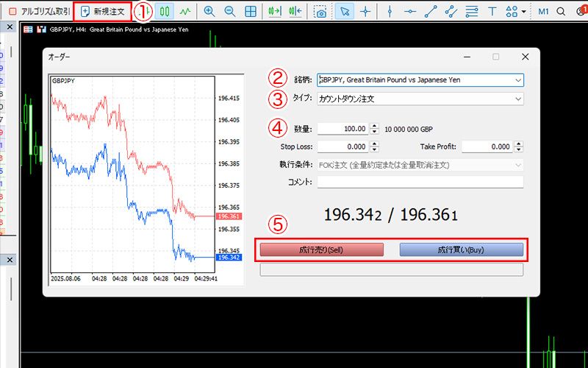
Task: Tile chart windows with the grid icon
Action: tap(250, 12)
